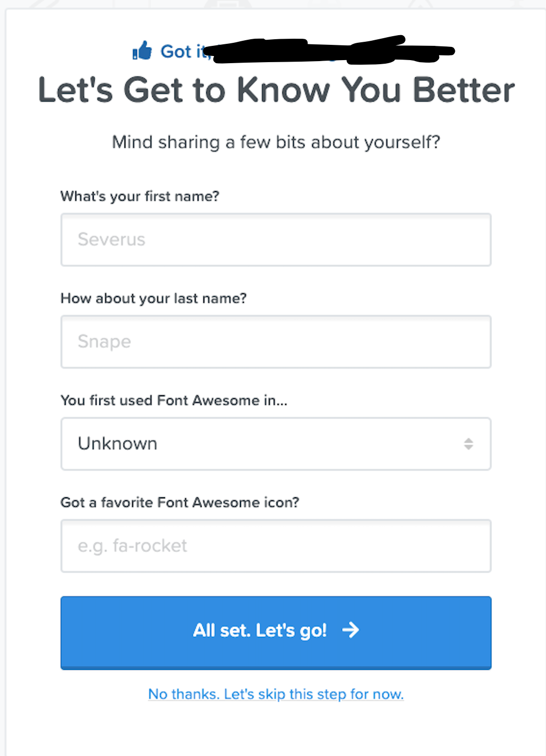Click the 'e.g. fa-rocket' placeholder text
Image resolution: width=546 pixels, height=756 pixels.
coord(132,546)
